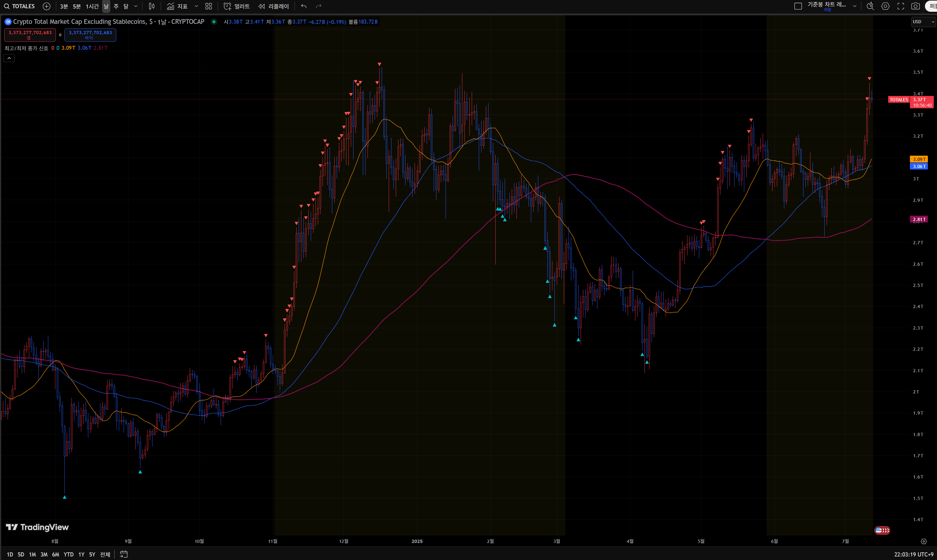Collapse the indicator legend chevron
Screen dimensions: 937x560
pyautogui.click(x=9, y=58)
